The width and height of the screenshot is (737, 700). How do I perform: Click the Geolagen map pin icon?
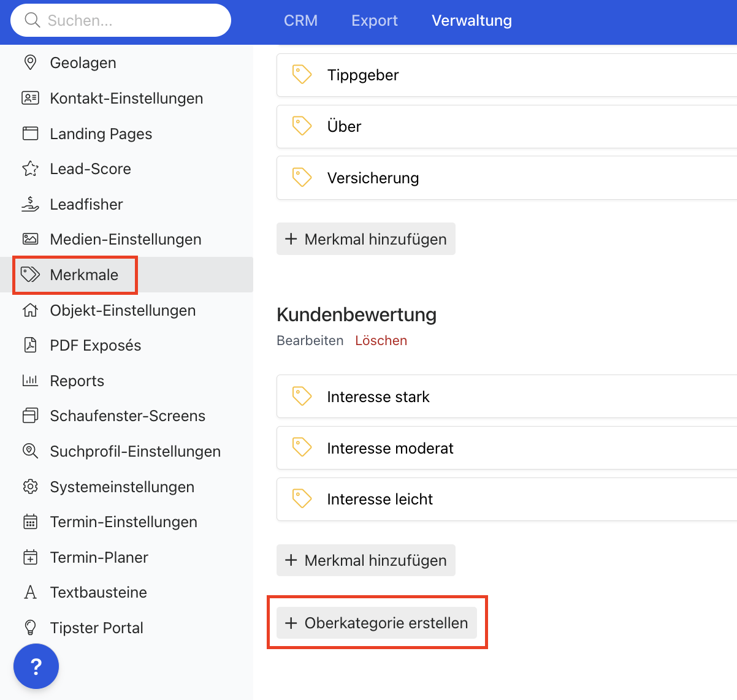(30, 63)
